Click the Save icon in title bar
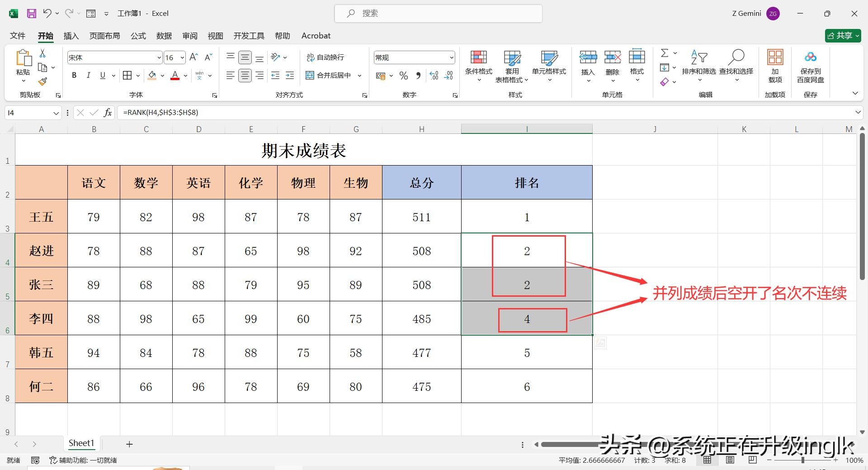This screenshot has width=868, height=470. point(31,14)
